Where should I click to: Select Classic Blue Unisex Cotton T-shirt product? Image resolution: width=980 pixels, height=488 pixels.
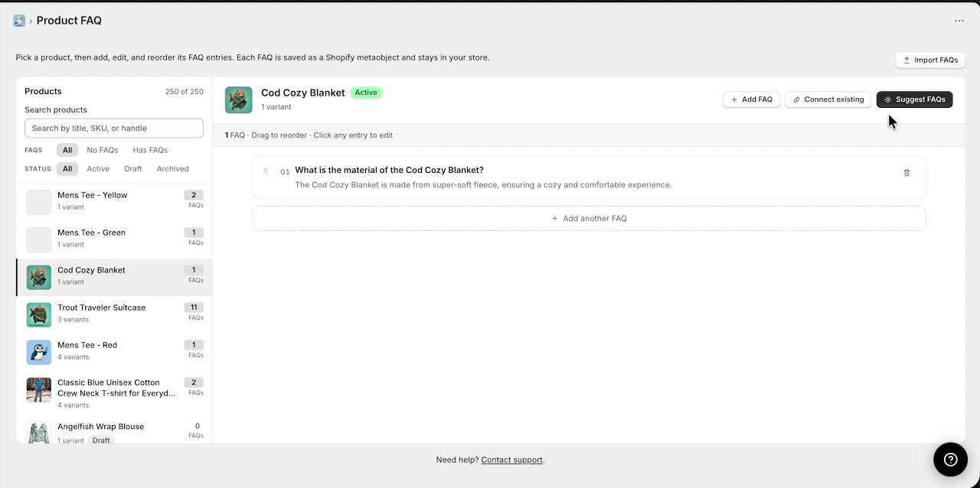(x=114, y=393)
